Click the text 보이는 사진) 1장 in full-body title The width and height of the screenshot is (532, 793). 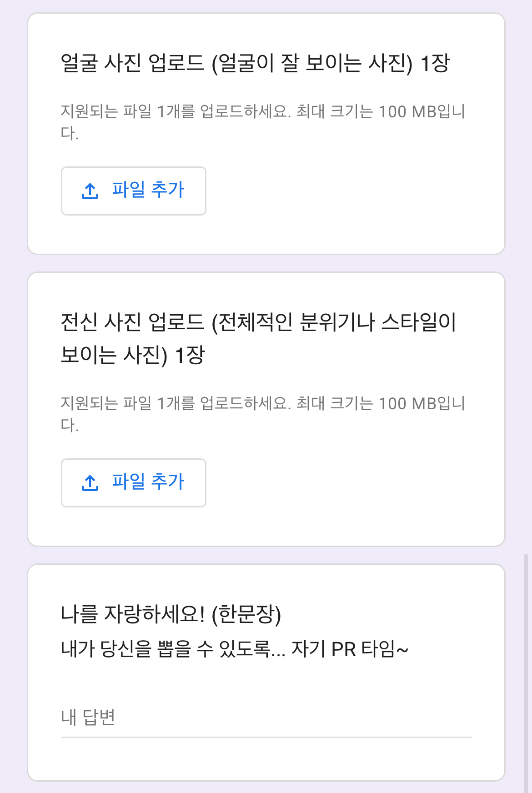pos(133,355)
